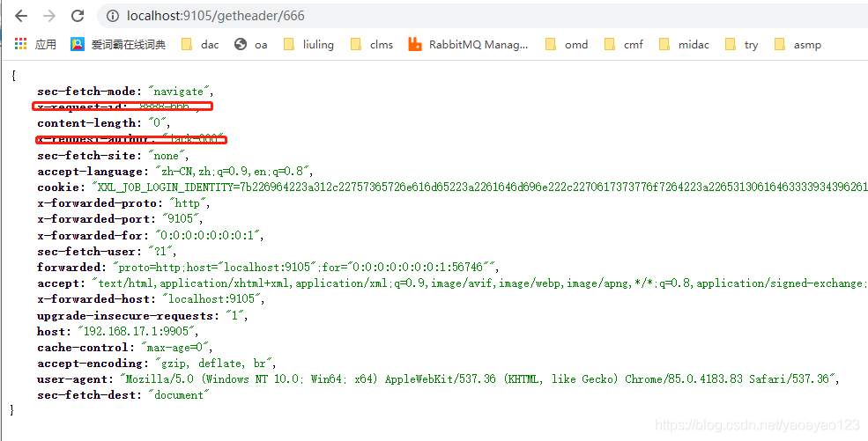Click the sec-fetch-user key

[x=85, y=252]
